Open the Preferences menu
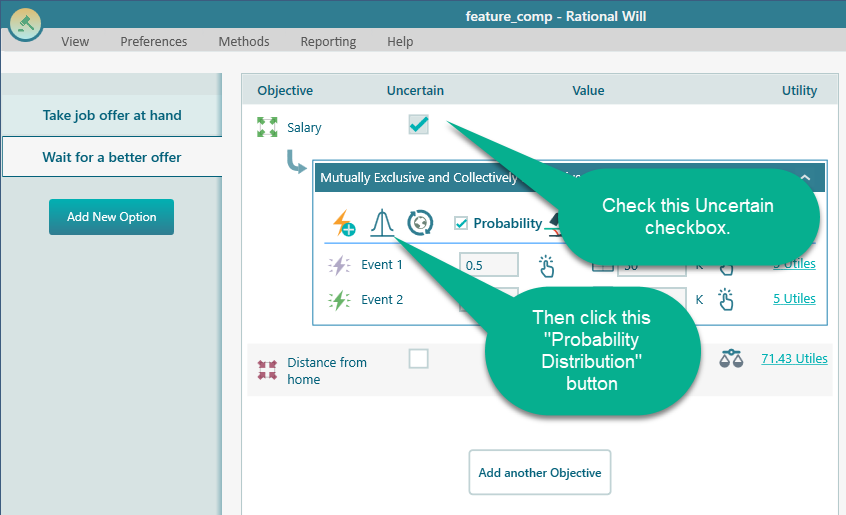 (153, 41)
